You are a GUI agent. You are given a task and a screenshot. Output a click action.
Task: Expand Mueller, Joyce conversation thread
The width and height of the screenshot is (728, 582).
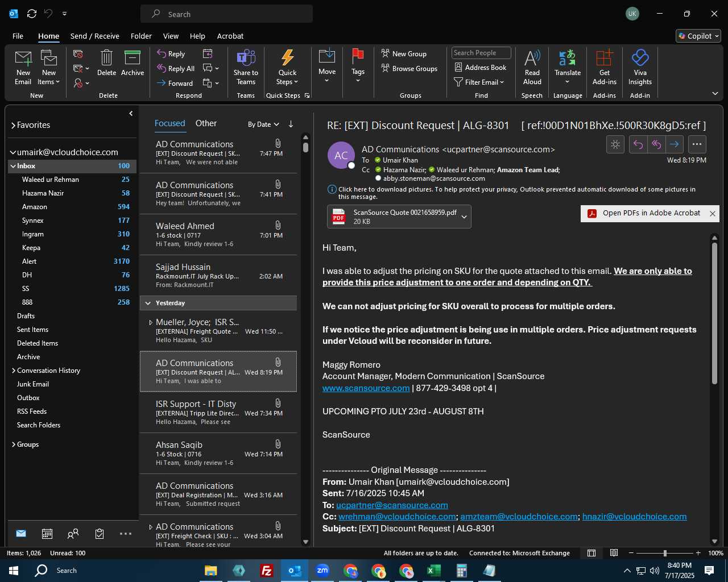pyautogui.click(x=150, y=323)
